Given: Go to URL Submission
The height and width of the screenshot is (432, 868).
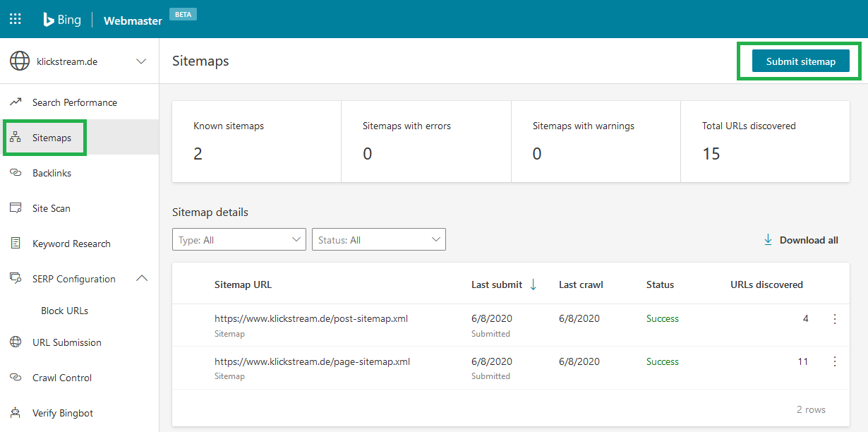Looking at the screenshot, I should point(66,342).
